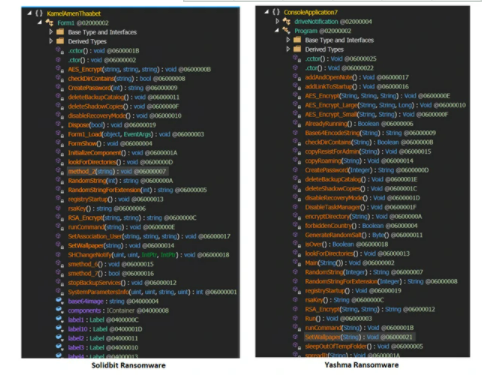Click the field icon beside base64Image

(x=60, y=301)
